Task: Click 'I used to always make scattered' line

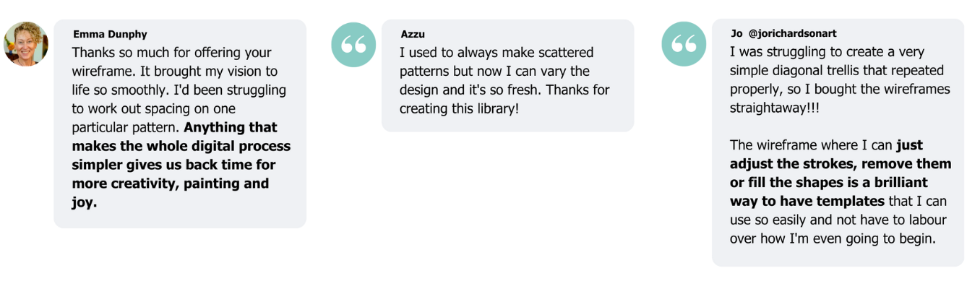Action: [497, 53]
